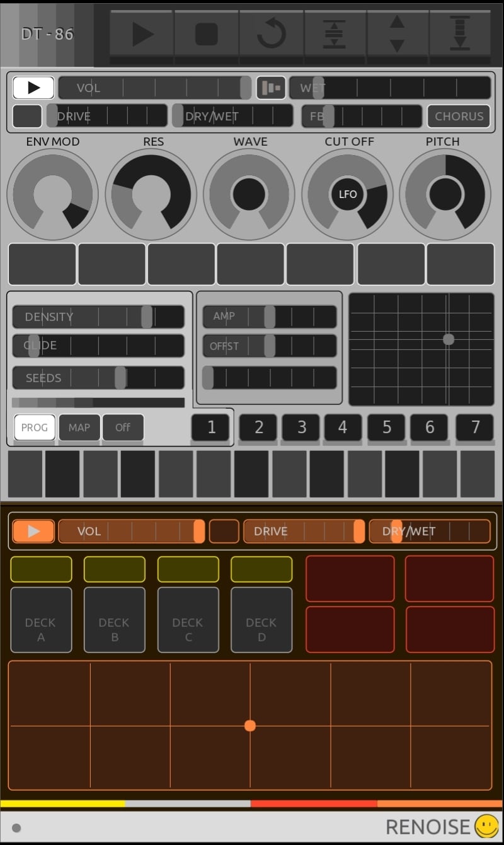
Task: Toggle the square button left of DRIVE
Action: (x=27, y=116)
